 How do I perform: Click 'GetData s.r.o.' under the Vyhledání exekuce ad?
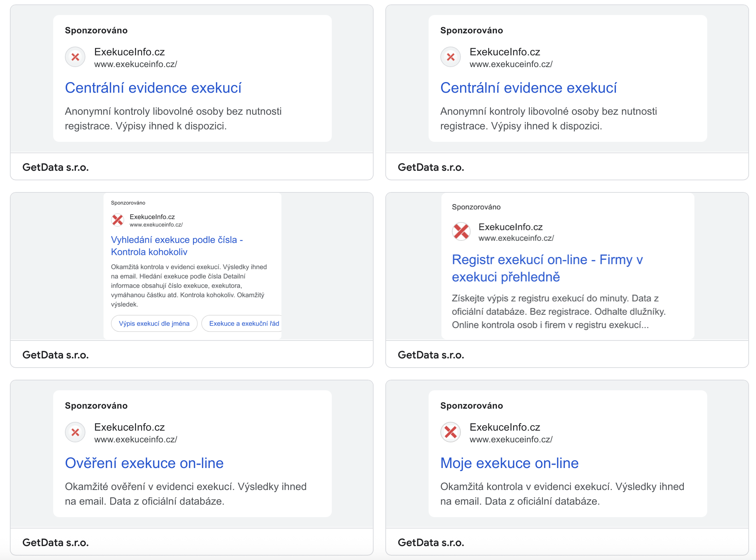point(56,355)
